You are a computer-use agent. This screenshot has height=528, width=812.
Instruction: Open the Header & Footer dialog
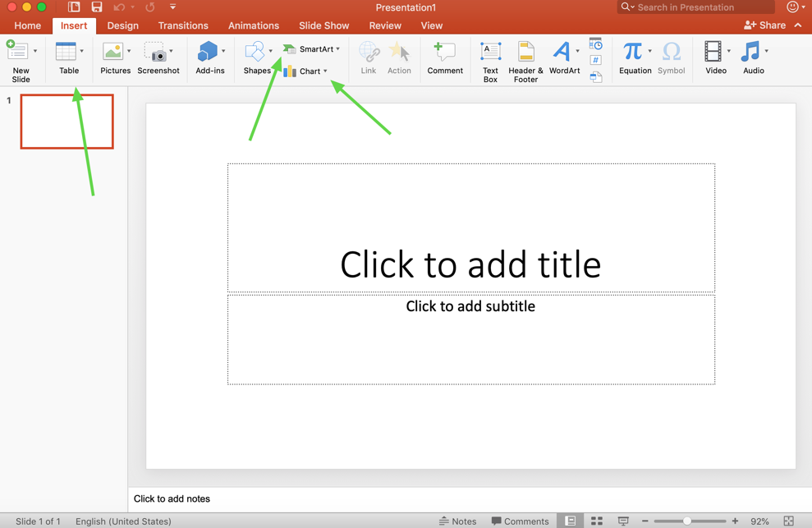(x=525, y=59)
